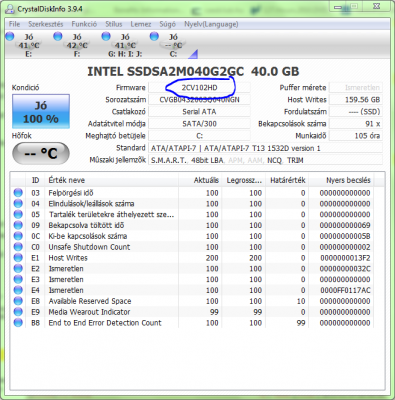Select disk E: status orb

tap(10, 36)
